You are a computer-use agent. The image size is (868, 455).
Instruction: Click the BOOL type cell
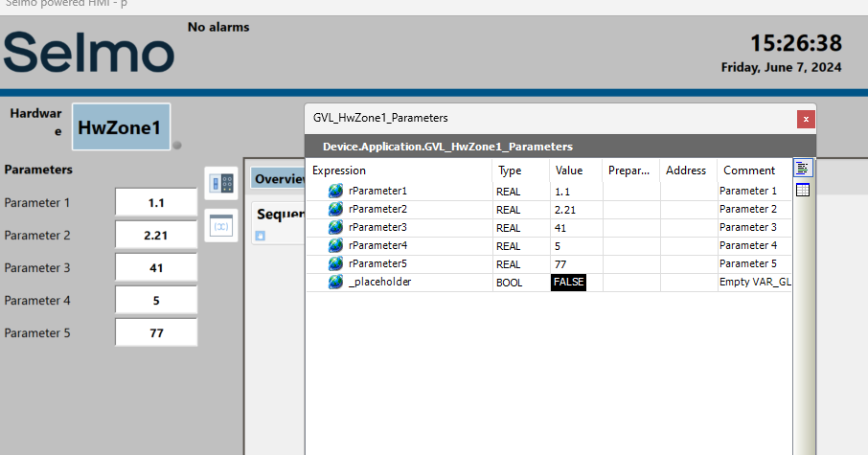pyautogui.click(x=521, y=283)
